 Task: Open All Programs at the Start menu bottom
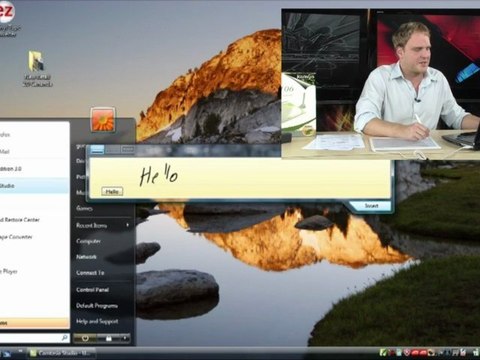click(x=35, y=323)
